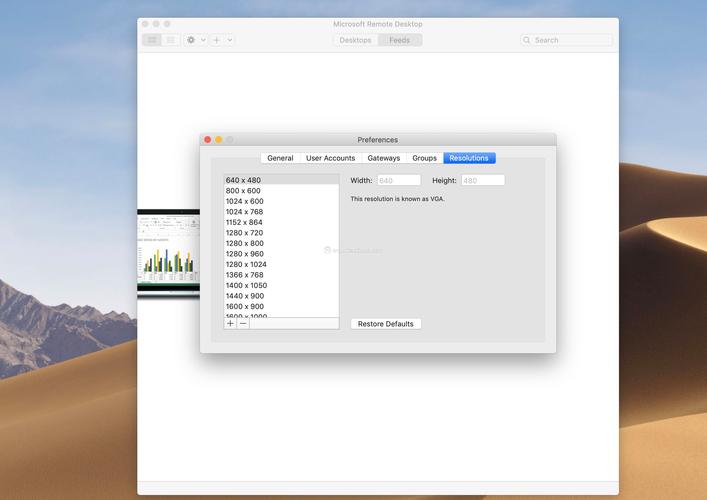Screen dimensions: 707x500
Task: Open the Groups preferences tab
Action: tap(424, 158)
